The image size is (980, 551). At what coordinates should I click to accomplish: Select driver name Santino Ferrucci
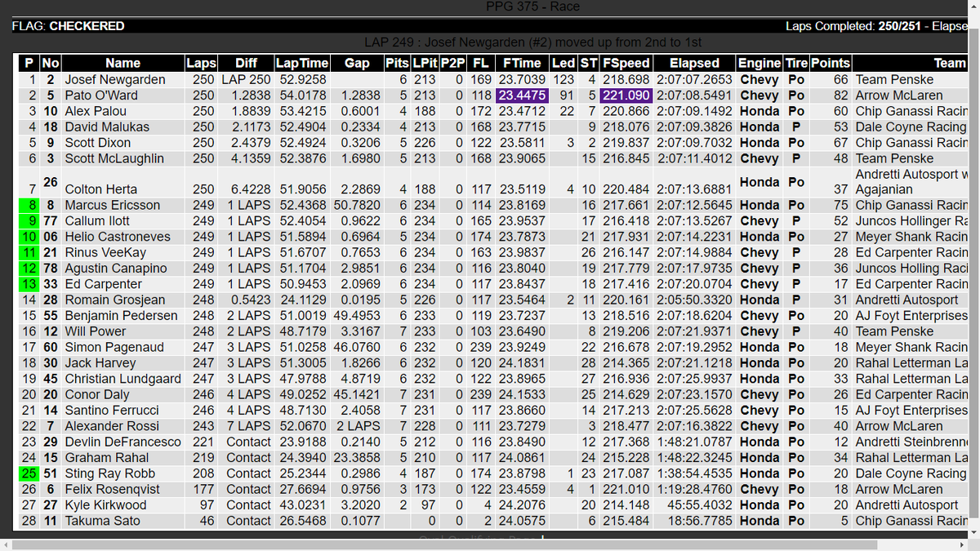click(x=109, y=410)
